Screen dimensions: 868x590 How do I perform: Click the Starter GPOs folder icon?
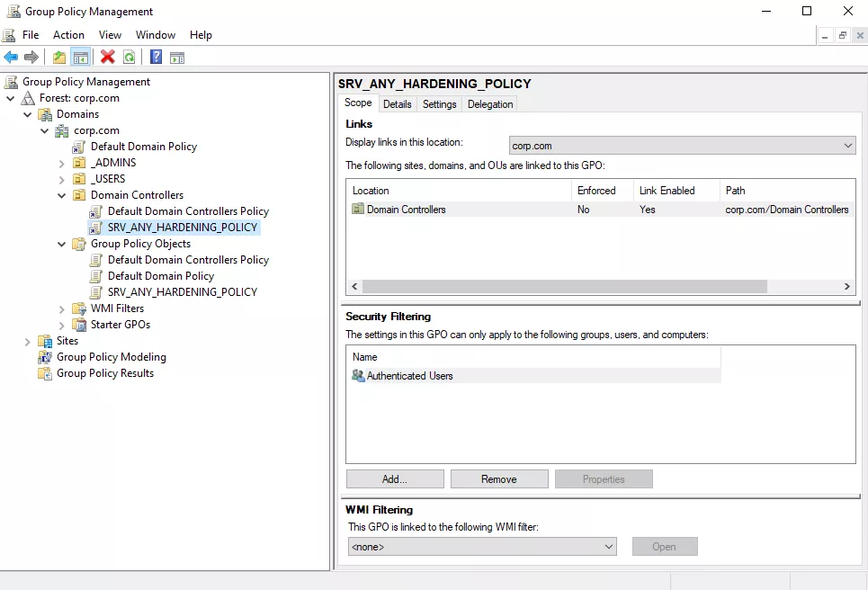79,325
